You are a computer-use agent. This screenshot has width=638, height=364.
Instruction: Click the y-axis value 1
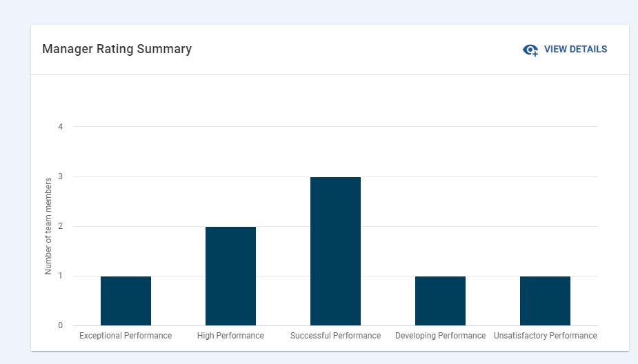[61, 276]
